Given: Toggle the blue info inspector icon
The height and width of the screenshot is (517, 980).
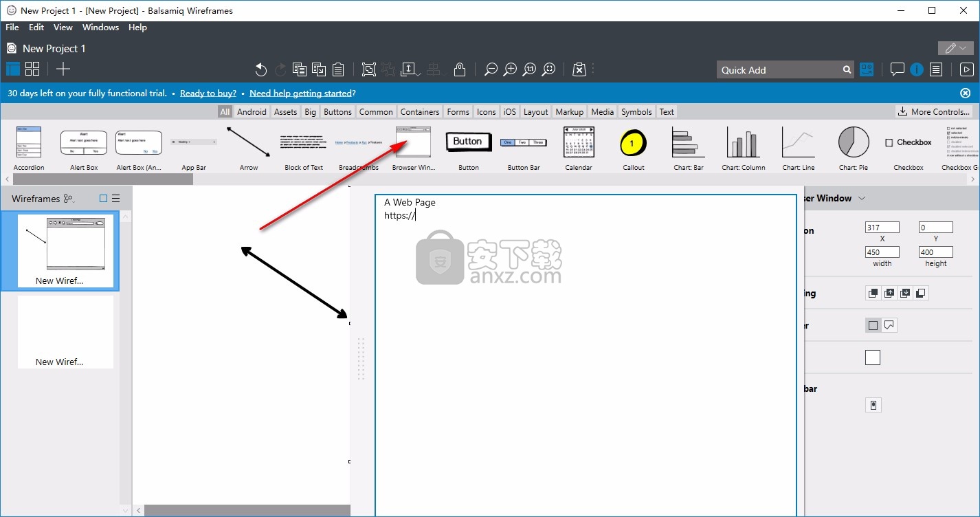Looking at the screenshot, I should [x=916, y=69].
